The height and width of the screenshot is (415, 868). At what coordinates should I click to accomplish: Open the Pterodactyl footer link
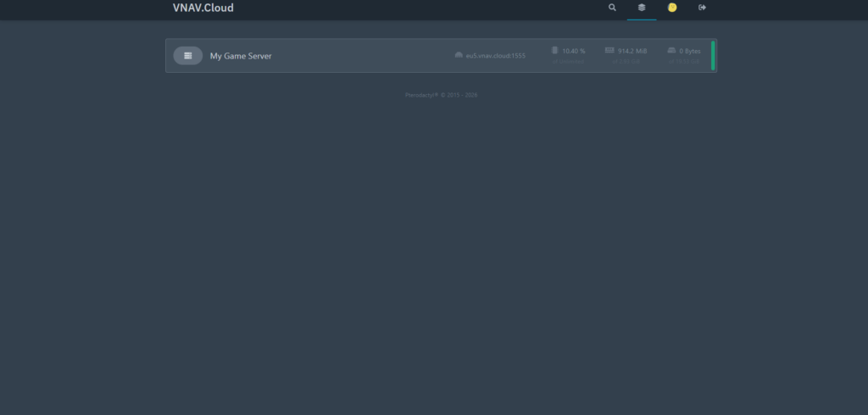[x=420, y=95]
